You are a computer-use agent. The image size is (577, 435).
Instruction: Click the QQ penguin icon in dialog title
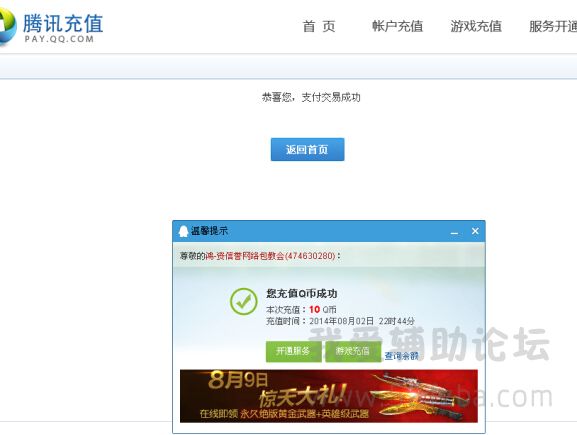(183, 231)
